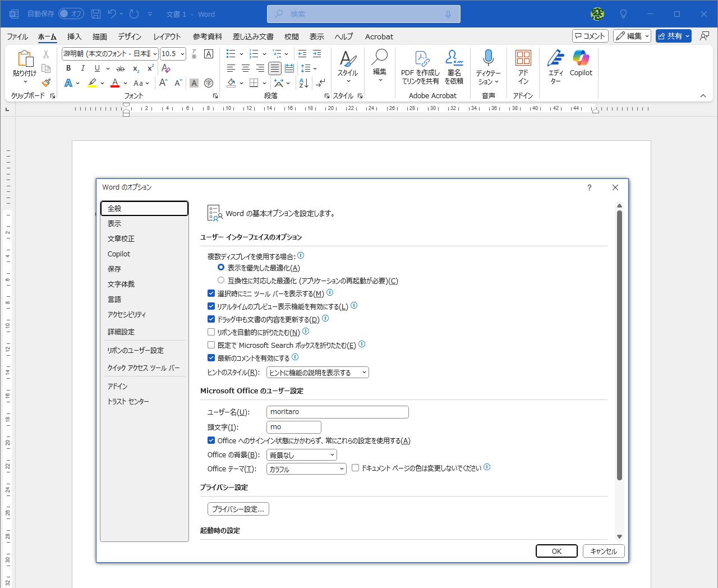This screenshot has height=588, width=718.
Task: Open プライバシー設定 settings
Action: coord(238,509)
